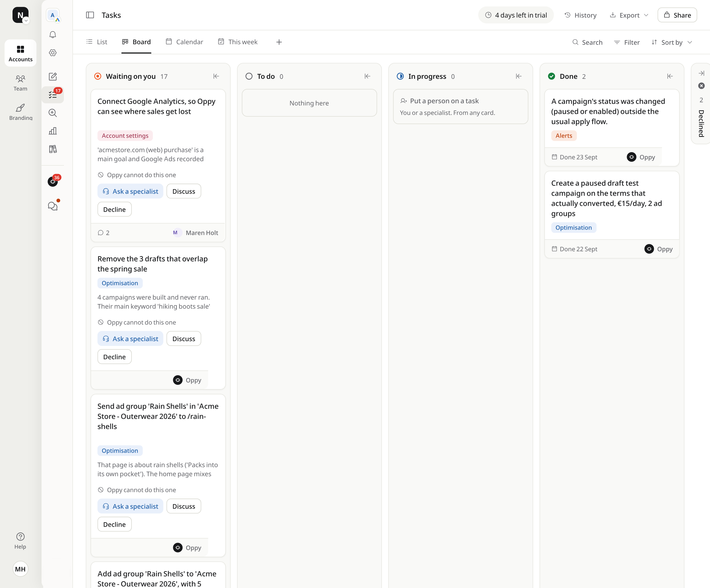Open the Sort by dropdown
This screenshot has height=588, width=710.
coord(672,42)
